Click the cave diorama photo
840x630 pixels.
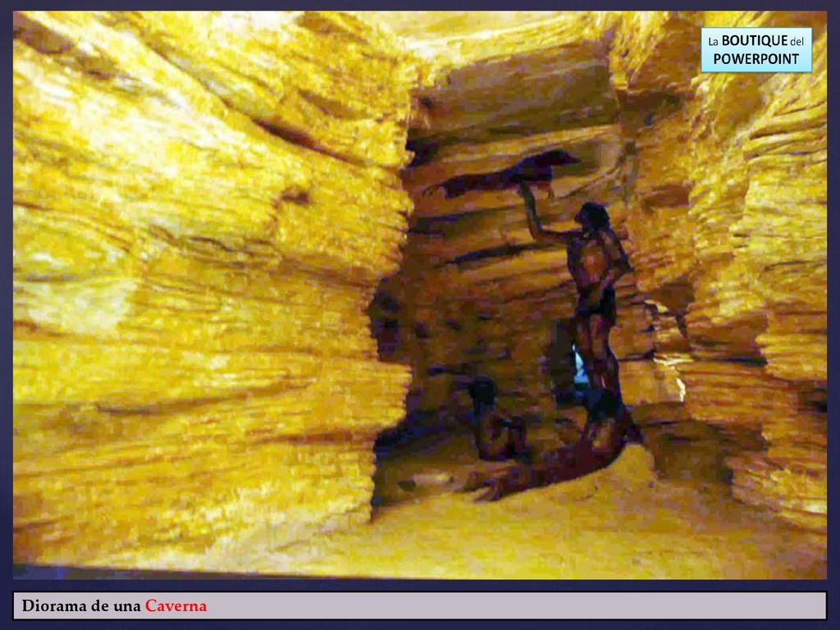420,295
